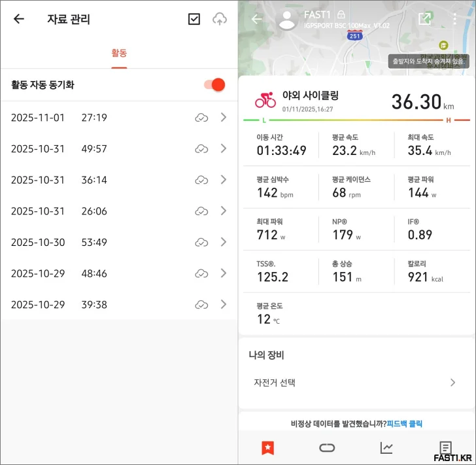476x465 pixels.
Task: Go back from the 자료 관리 screen
Action: point(19,19)
